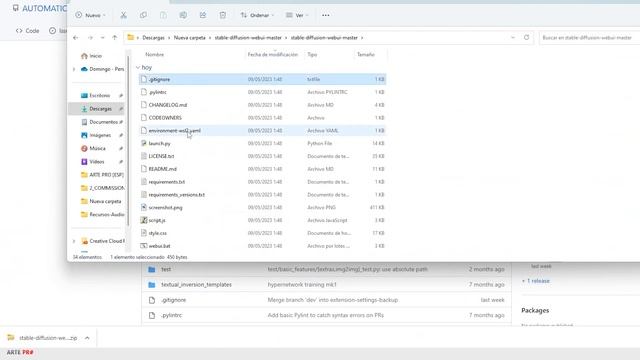Select the screenshot.png file
Viewport: 640px width, 360px height.
click(x=262, y=207)
